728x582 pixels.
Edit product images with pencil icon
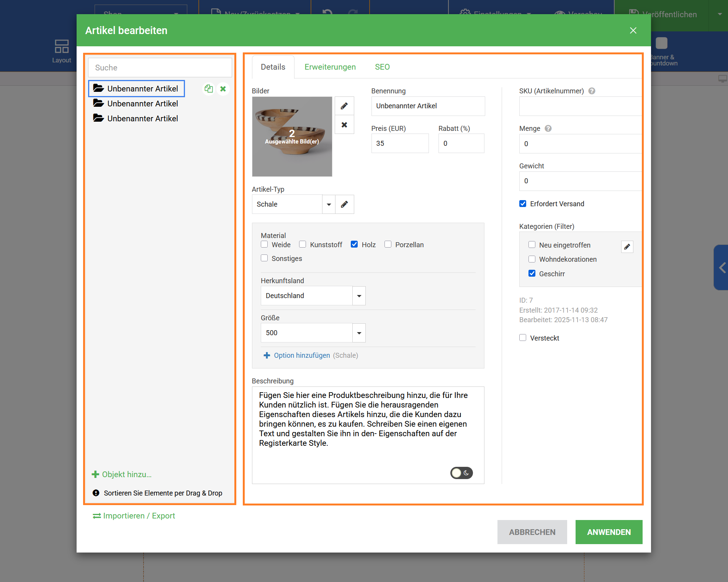point(344,106)
